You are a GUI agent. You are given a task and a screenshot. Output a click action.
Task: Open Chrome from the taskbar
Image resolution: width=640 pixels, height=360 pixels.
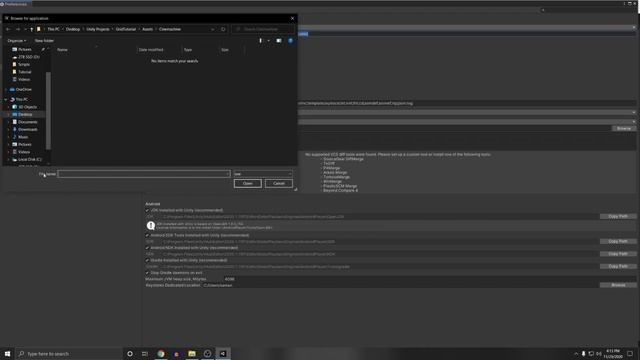click(x=161, y=353)
